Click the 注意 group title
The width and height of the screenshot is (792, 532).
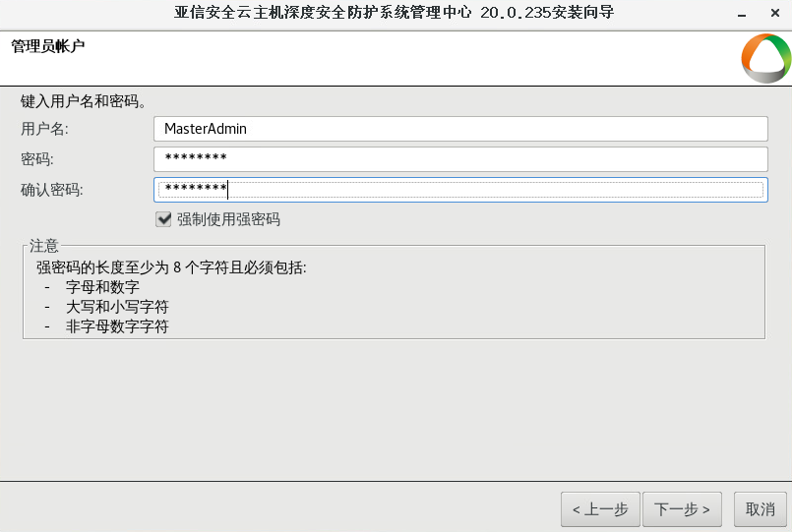tap(44, 246)
